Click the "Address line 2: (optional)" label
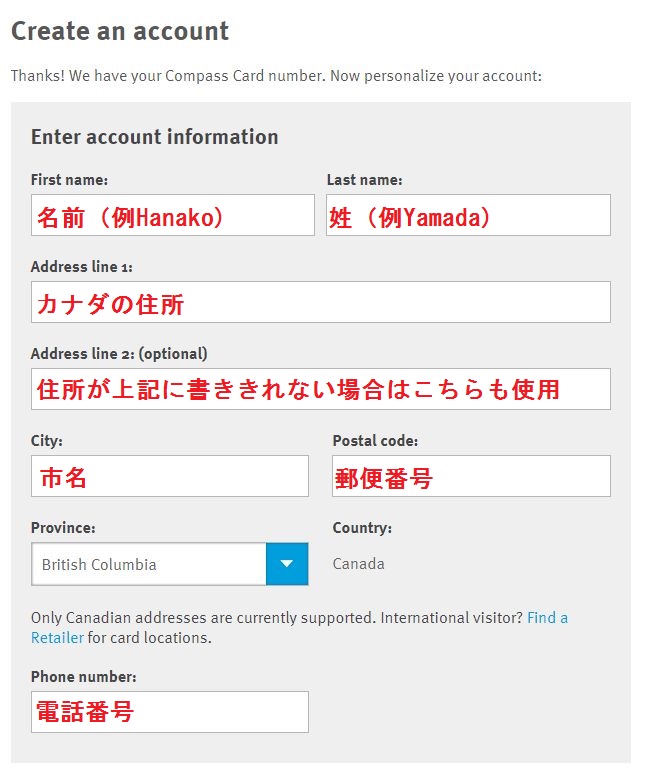The width and height of the screenshot is (645, 778). 119,354
